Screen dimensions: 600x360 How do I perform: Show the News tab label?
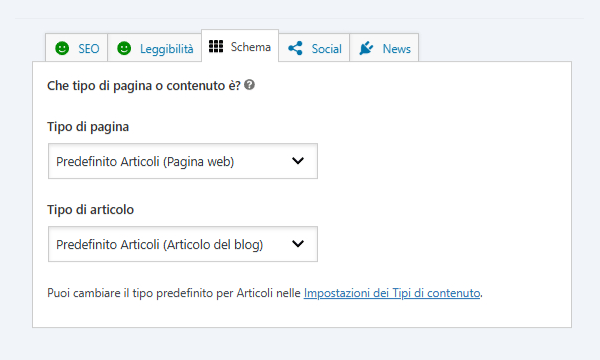click(396, 49)
